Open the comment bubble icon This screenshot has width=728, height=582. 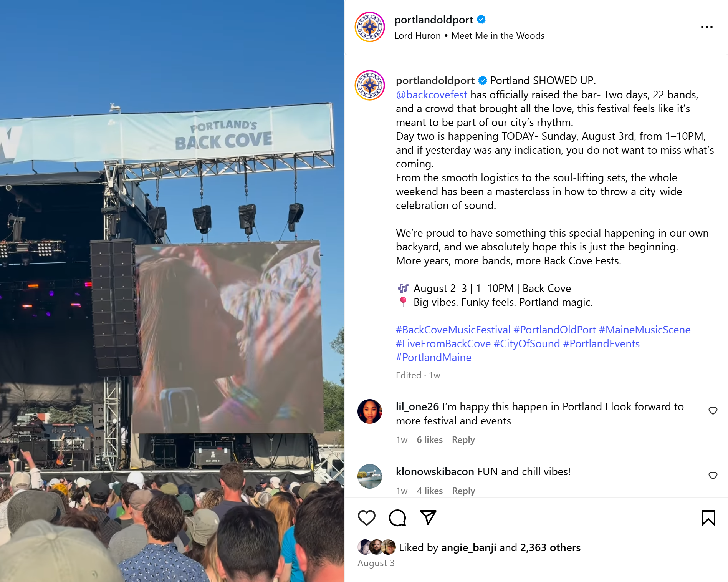(x=397, y=517)
